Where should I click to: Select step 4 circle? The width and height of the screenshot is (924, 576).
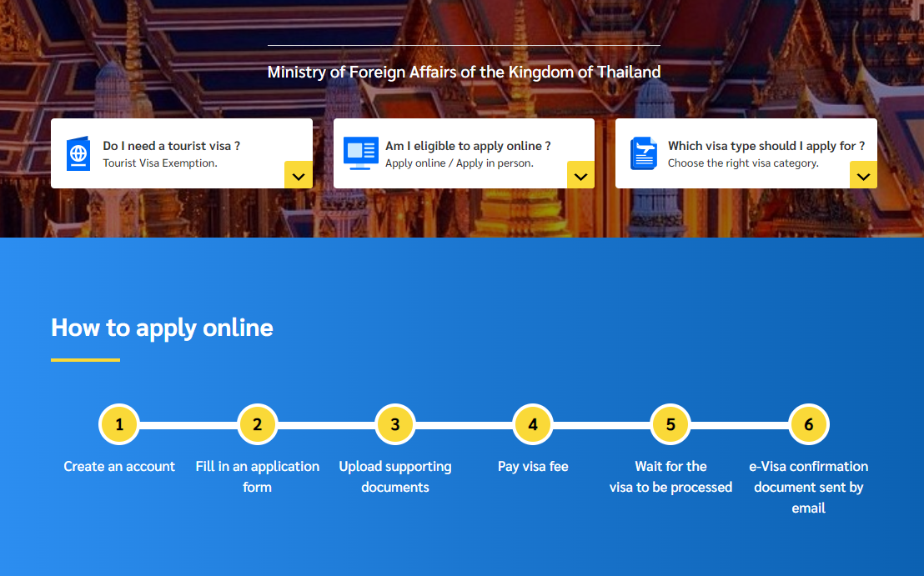click(x=533, y=424)
